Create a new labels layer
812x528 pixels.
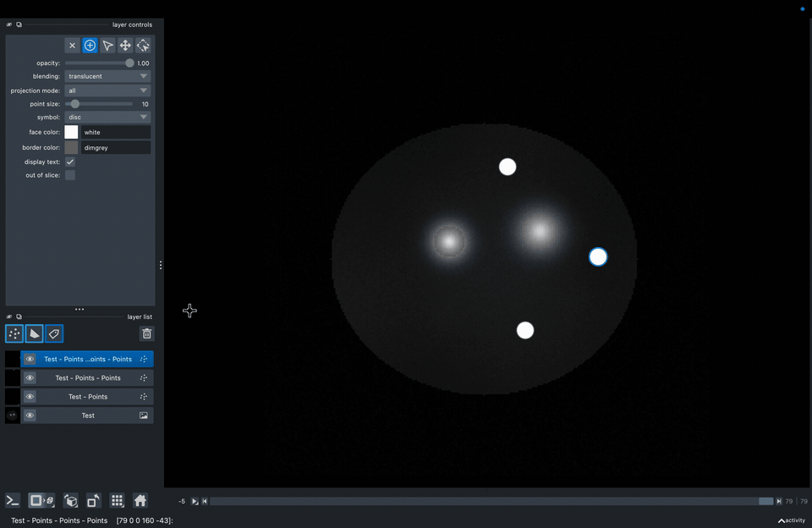[54, 333]
